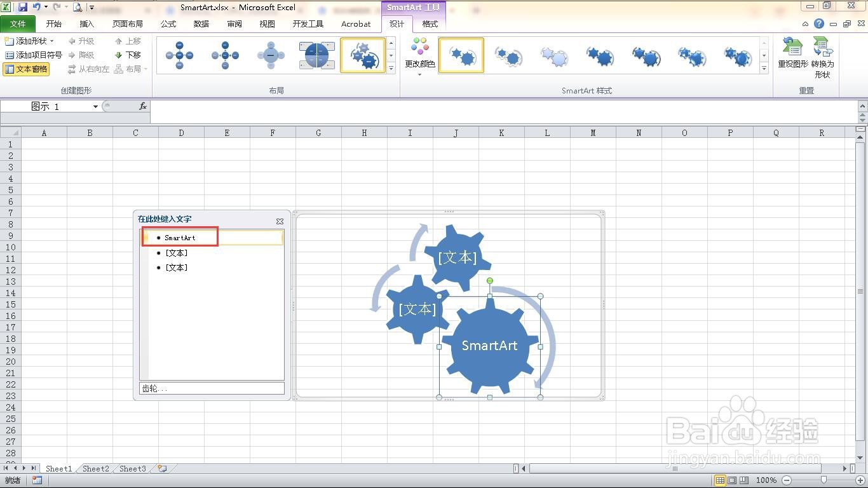The width and height of the screenshot is (868, 488).
Task: Click 添加项目符号 button
Action: coord(33,55)
